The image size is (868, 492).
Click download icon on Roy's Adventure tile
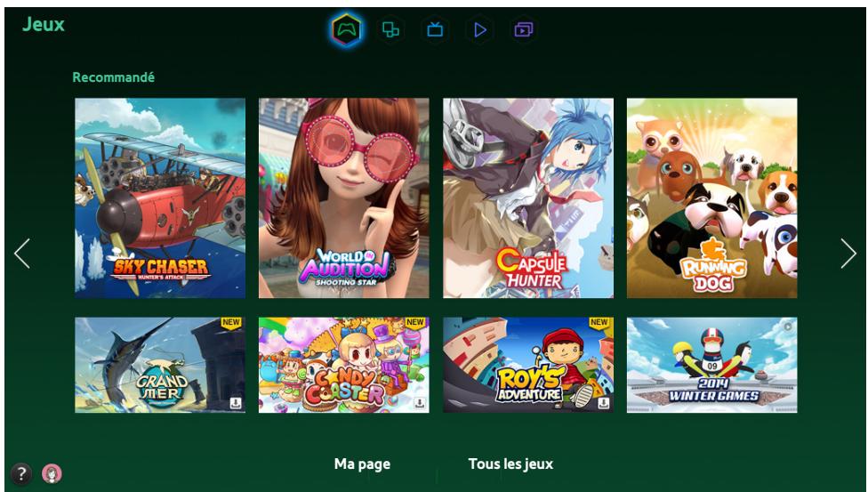[603, 402]
